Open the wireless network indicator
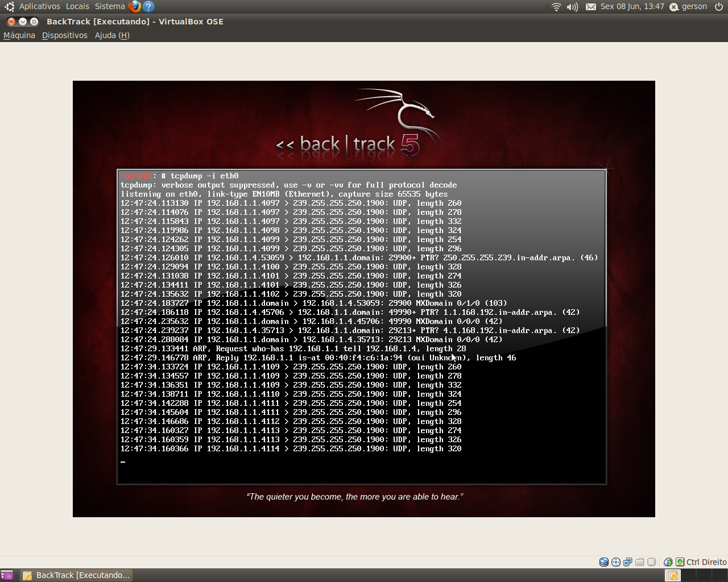The image size is (728, 582). coord(556,7)
